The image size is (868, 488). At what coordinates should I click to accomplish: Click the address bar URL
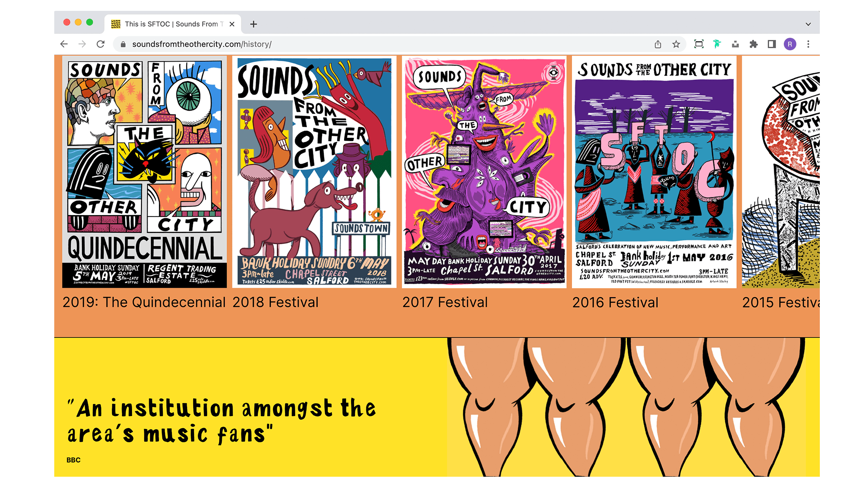click(202, 44)
